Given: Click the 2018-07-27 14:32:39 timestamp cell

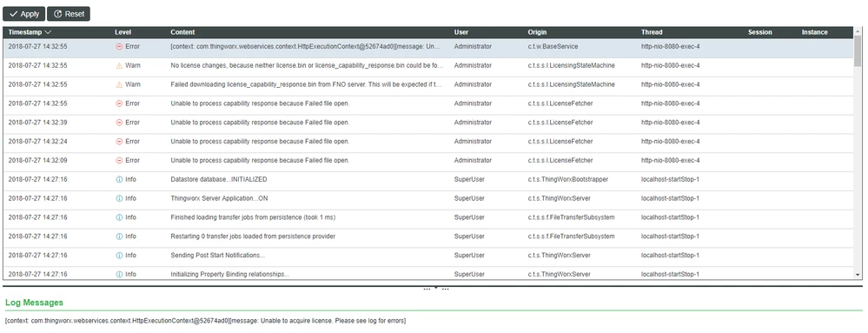Looking at the screenshot, I should [x=37, y=122].
